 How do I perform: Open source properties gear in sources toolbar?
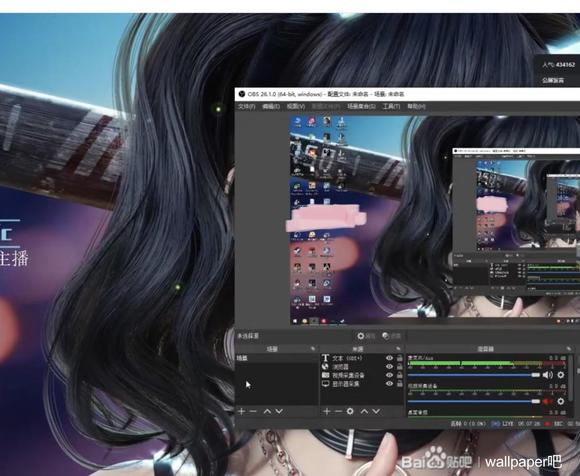coord(350,411)
